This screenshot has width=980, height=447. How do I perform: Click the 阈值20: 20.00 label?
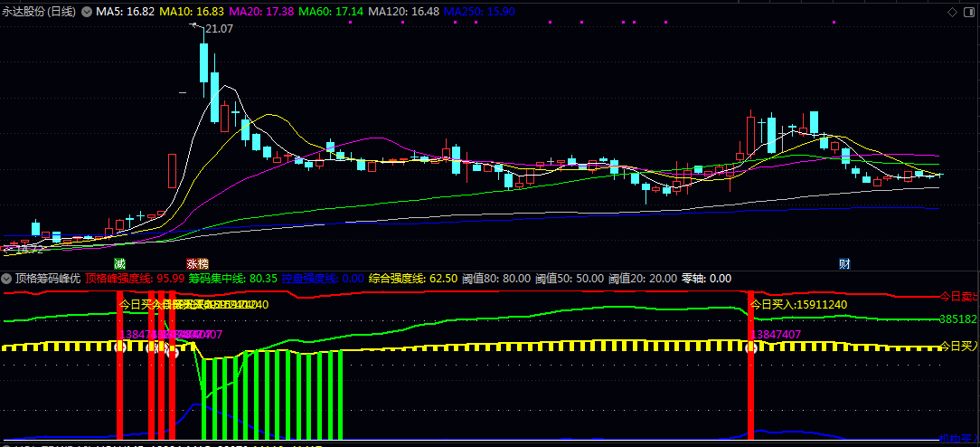[x=643, y=278]
